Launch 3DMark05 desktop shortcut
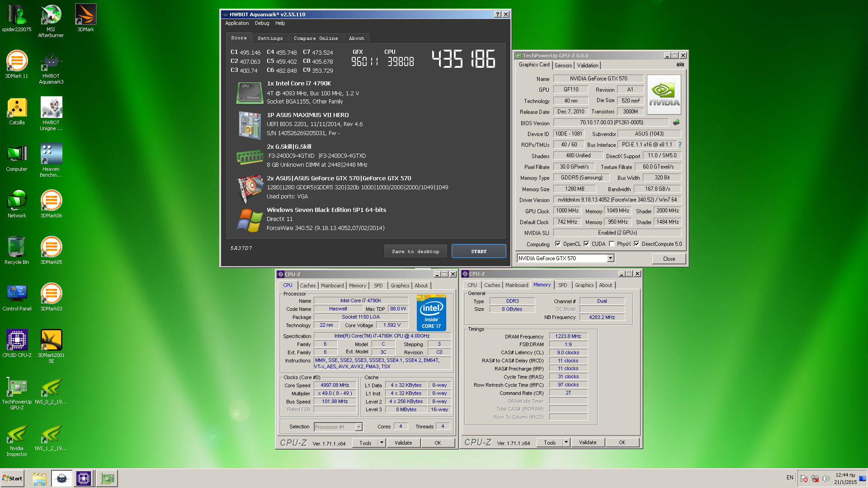 (51, 251)
